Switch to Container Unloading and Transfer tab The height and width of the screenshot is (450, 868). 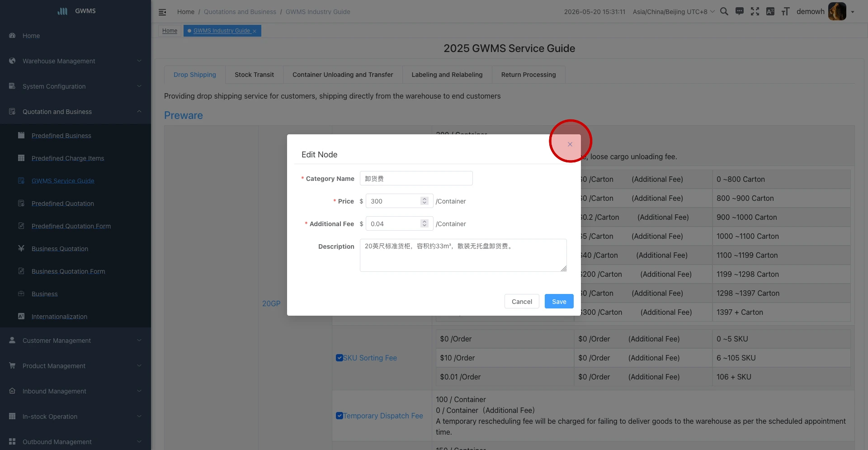coord(343,75)
